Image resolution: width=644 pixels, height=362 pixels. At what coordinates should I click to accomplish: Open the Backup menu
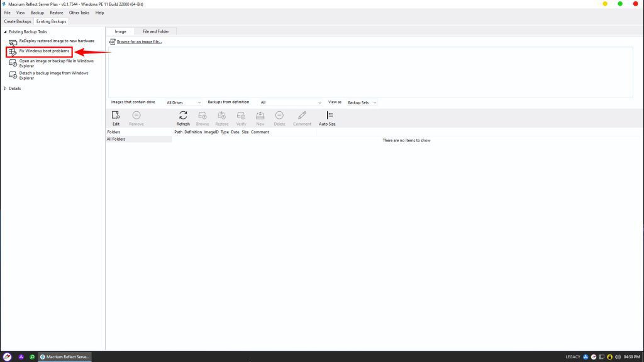click(37, 13)
